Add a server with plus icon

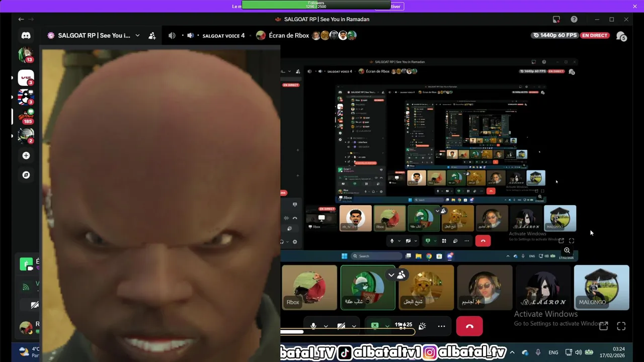(26, 155)
